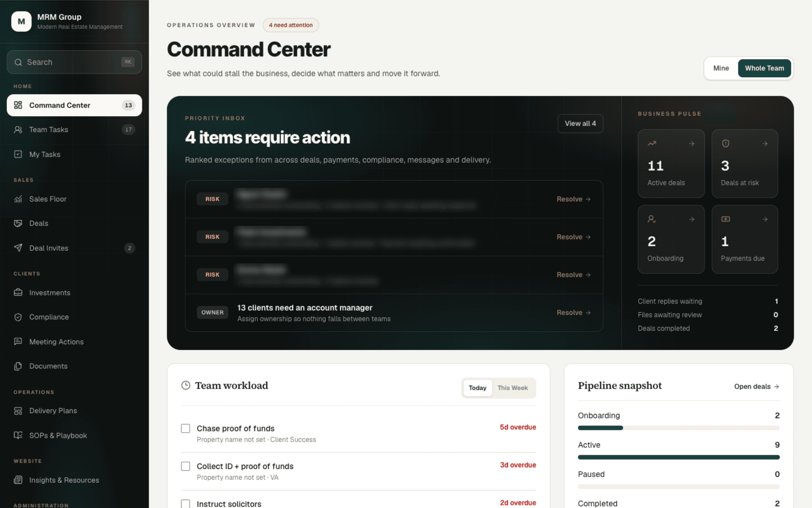812x508 pixels.
Task: Check the Instruct solicitors task
Action: coord(186,503)
